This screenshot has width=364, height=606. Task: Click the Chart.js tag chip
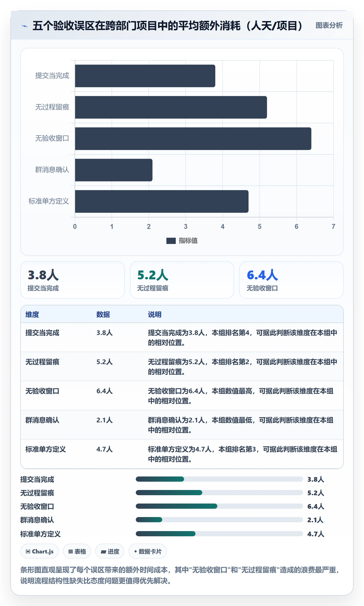click(40, 551)
